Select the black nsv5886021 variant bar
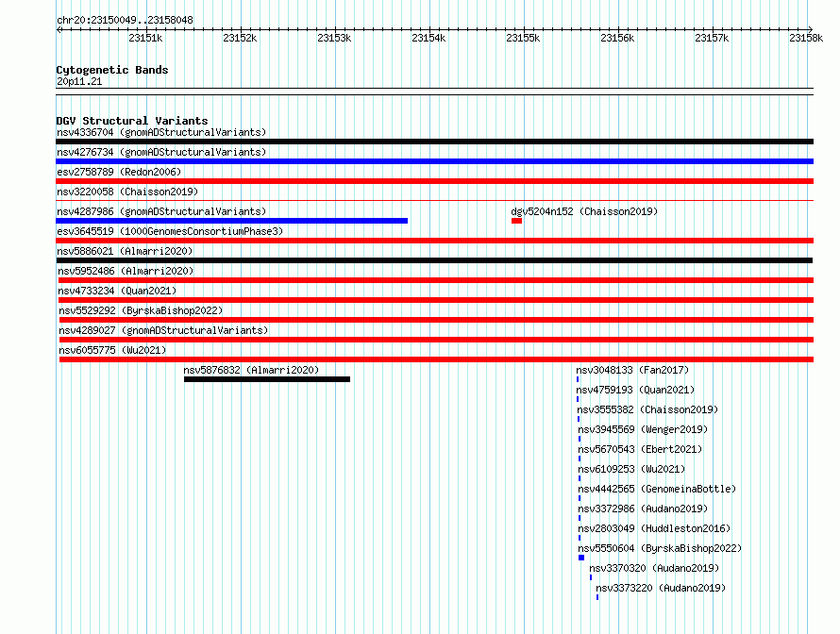The image size is (840, 634). click(x=434, y=260)
